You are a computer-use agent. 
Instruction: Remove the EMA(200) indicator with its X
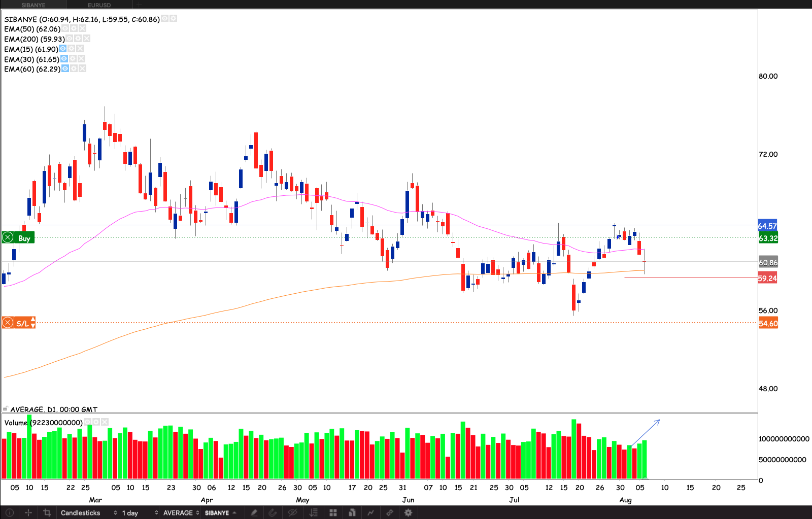tap(87, 39)
